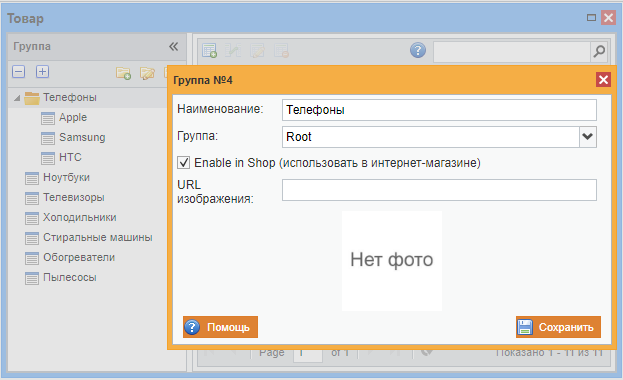This screenshot has width=623, height=380.
Task: Open the Группа Root dropdown
Action: [588, 137]
